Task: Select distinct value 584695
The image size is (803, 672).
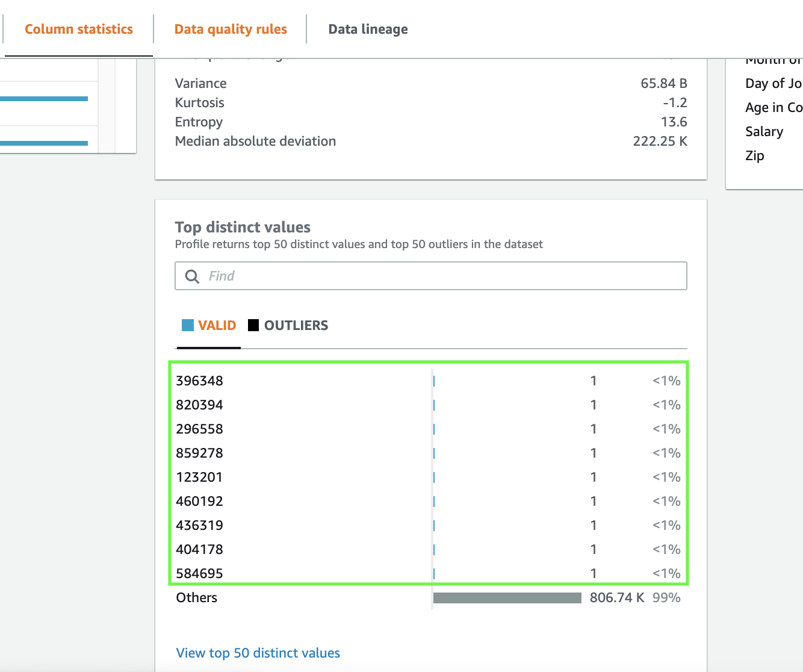Action: point(199,573)
